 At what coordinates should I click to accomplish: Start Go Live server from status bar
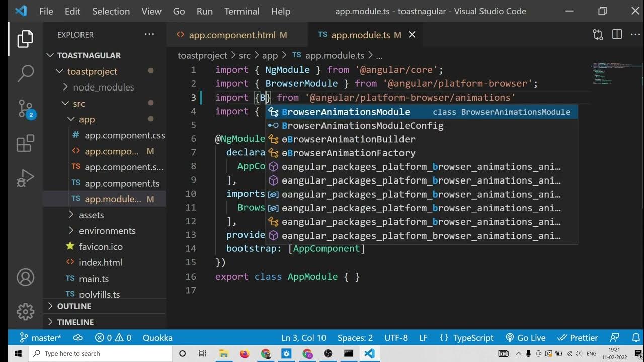pyautogui.click(x=526, y=338)
